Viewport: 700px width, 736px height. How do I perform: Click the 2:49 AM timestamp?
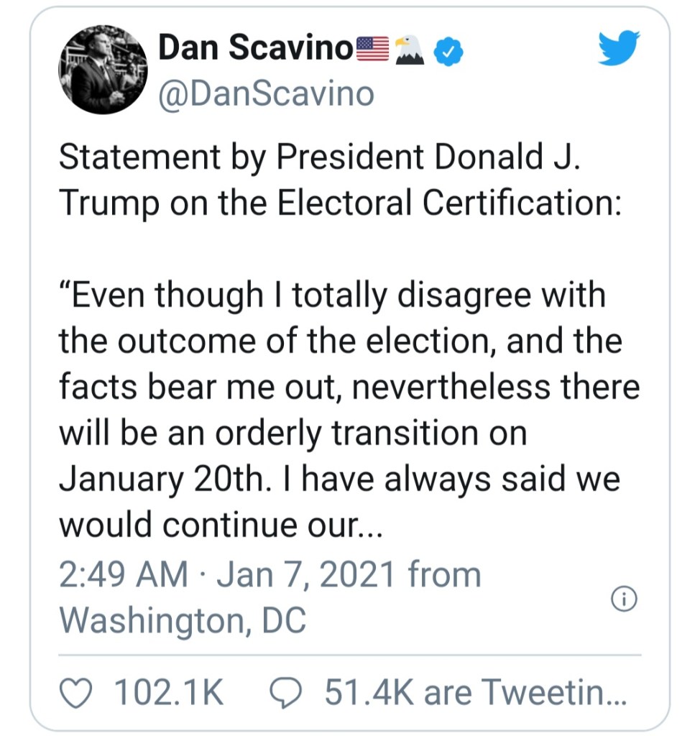[124, 575]
